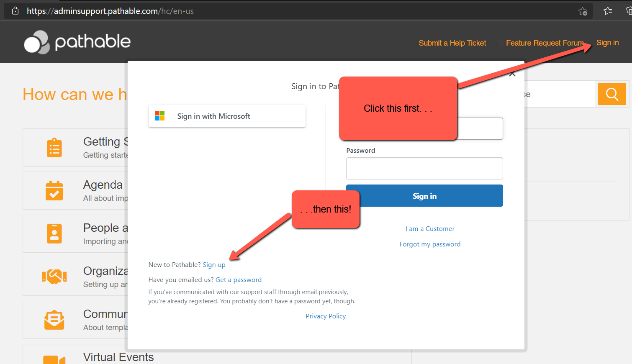Click Sign in in the top navigation
The width and height of the screenshot is (632, 364).
[608, 43]
